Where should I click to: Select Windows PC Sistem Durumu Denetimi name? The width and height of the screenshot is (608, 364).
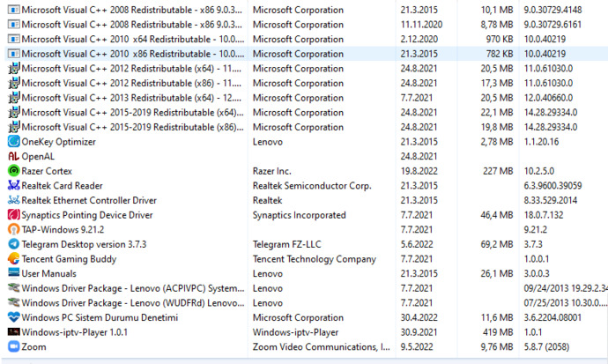pos(100,317)
